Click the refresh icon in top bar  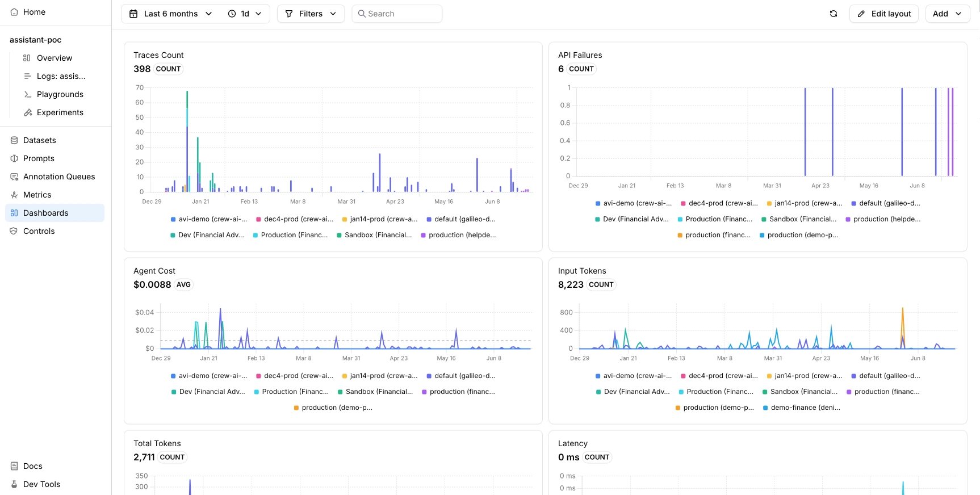tap(834, 14)
